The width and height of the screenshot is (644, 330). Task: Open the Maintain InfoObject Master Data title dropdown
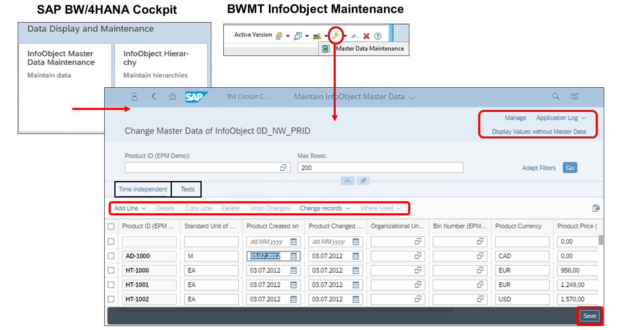click(411, 97)
